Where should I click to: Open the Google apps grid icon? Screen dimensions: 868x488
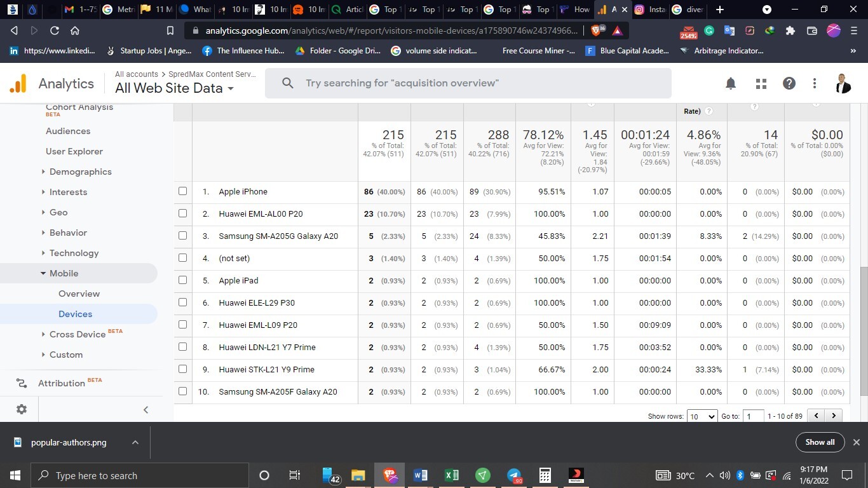pyautogui.click(x=761, y=83)
